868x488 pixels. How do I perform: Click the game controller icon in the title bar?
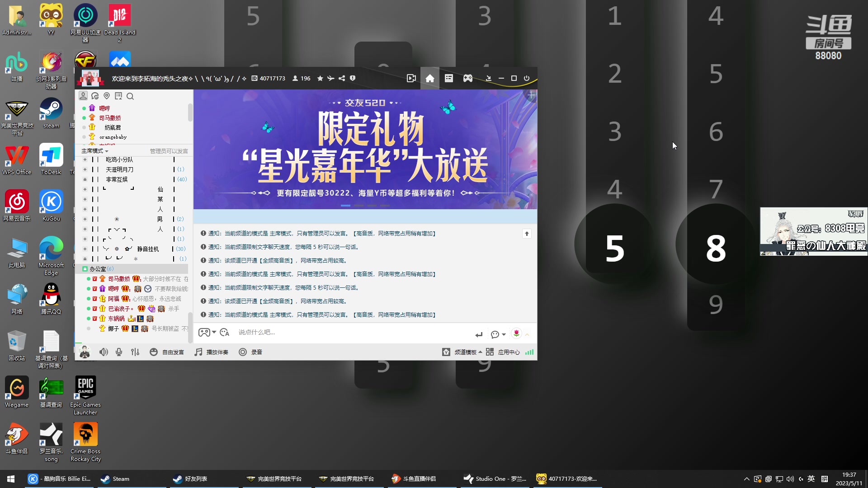(467, 78)
